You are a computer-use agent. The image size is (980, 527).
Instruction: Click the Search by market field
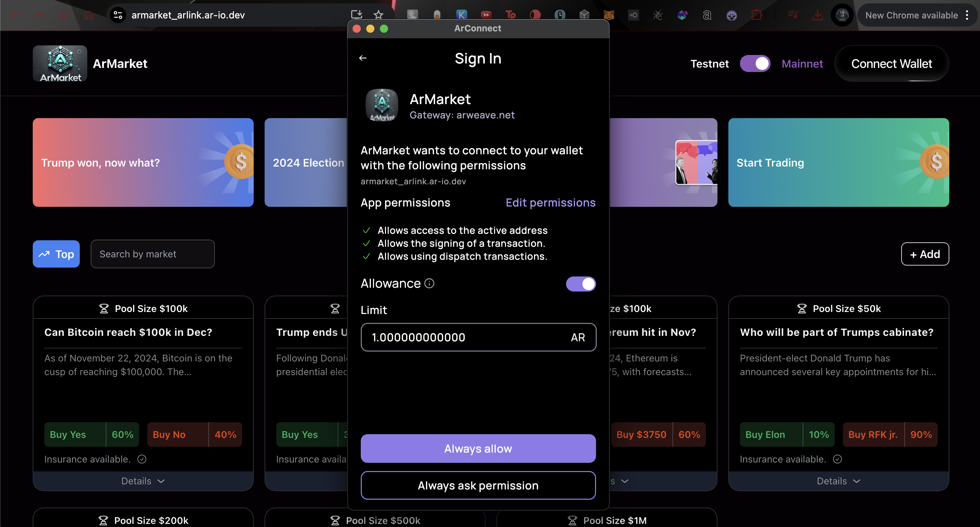point(152,254)
